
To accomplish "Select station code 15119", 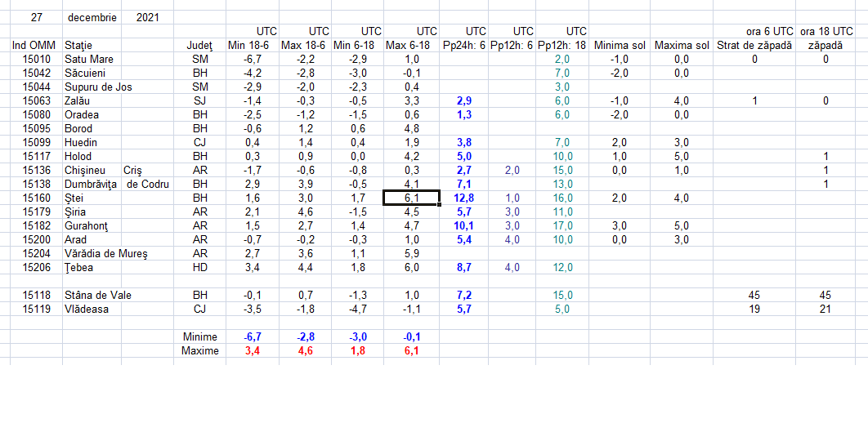I will pos(37,310).
